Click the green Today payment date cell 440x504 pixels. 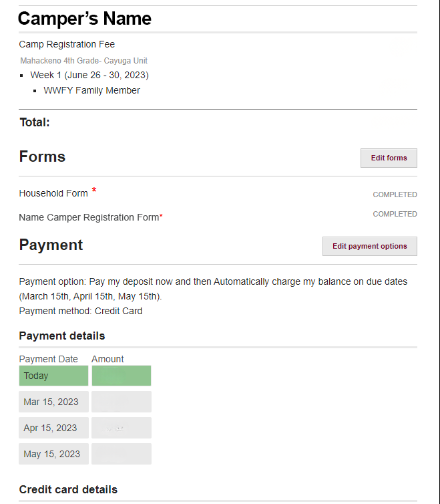tap(53, 376)
